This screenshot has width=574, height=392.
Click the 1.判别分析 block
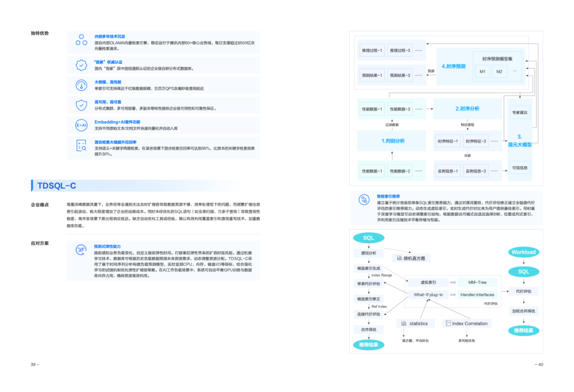click(x=392, y=141)
